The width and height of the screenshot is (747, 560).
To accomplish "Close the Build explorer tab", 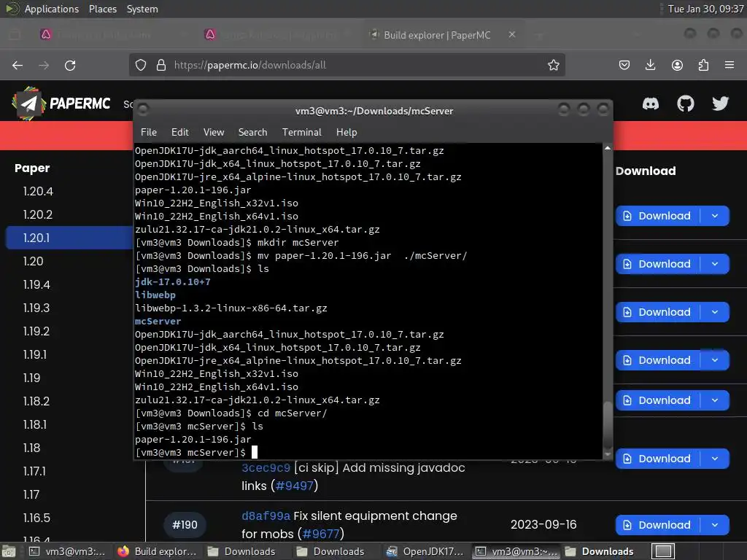I will pyautogui.click(x=512, y=35).
